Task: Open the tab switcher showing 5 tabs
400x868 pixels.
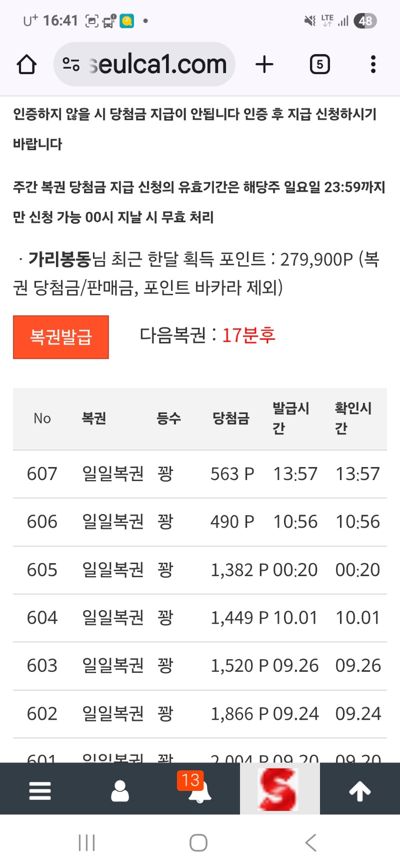Action: 319,65
